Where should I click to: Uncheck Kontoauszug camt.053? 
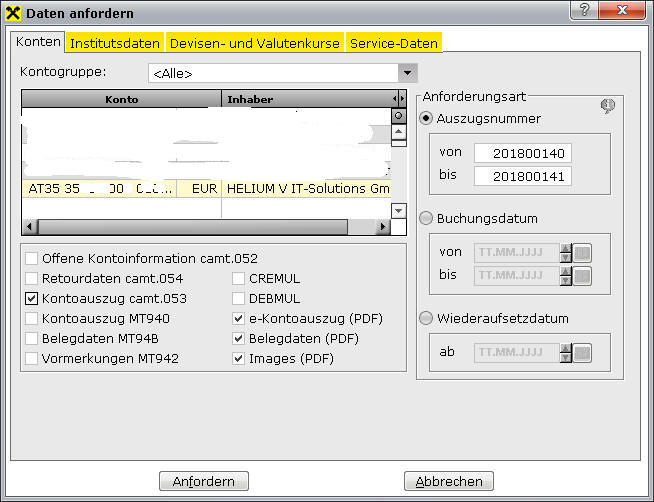click(32, 298)
